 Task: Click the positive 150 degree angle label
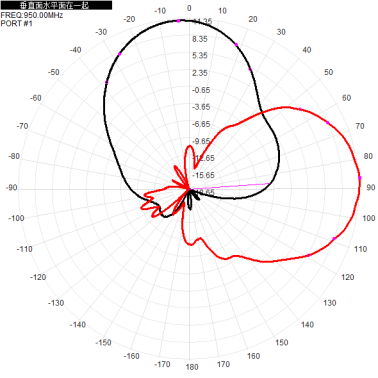tap(282, 343)
